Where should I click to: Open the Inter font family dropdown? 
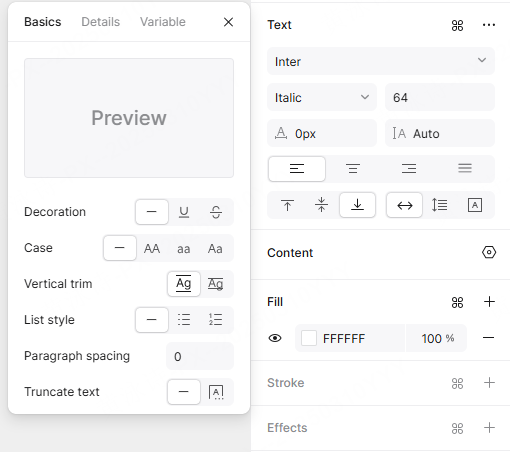(x=381, y=61)
